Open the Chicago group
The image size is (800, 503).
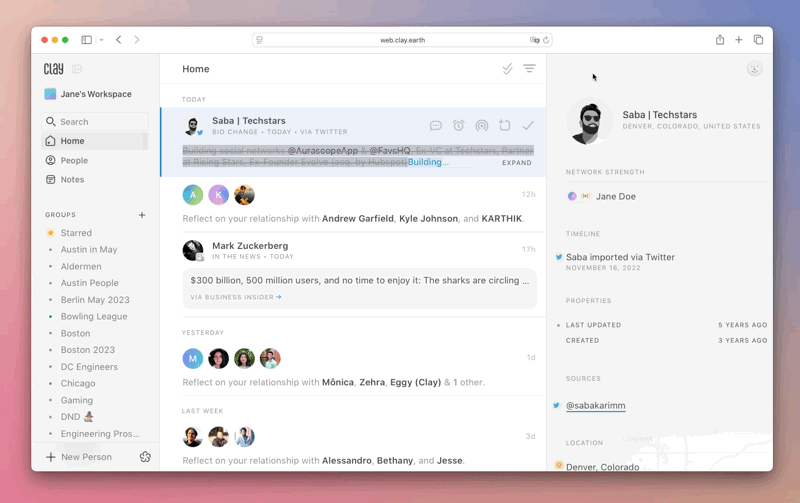click(x=78, y=383)
